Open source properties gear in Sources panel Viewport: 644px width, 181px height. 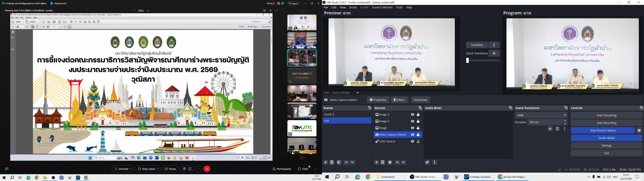390,162
